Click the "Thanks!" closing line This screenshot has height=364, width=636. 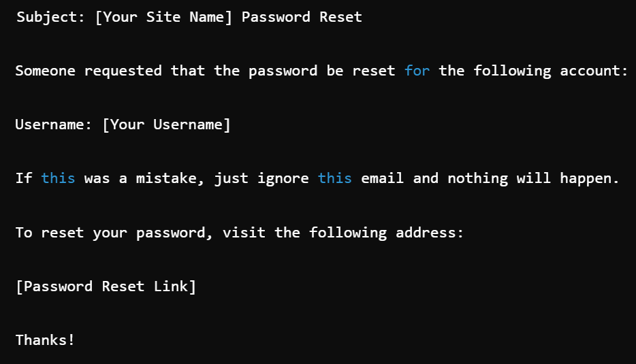click(45, 340)
